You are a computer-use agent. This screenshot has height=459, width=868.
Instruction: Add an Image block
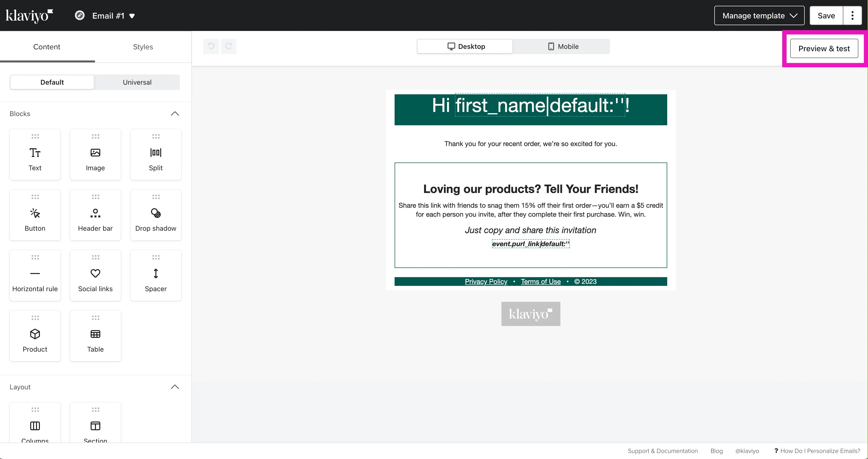click(95, 155)
